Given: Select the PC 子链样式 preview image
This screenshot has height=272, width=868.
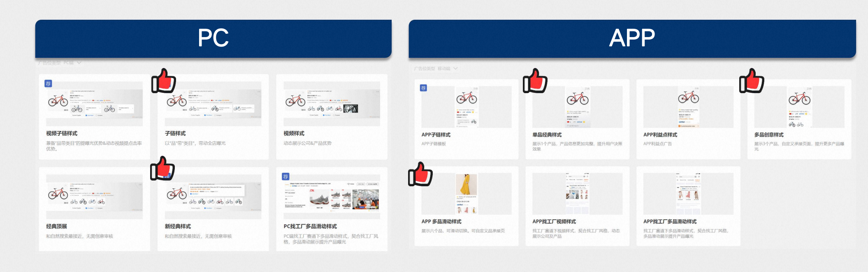Looking at the screenshot, I should [x=213, y=103].
